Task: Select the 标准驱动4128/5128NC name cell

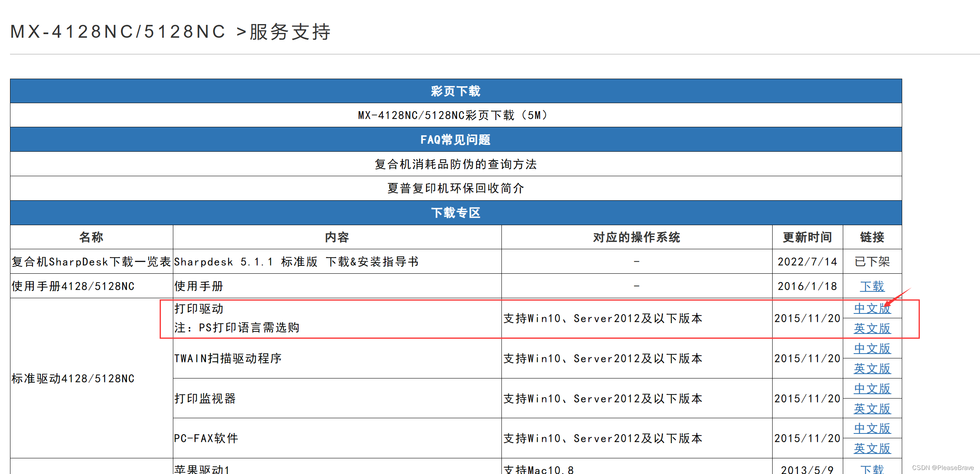Action: pos(91,378)
